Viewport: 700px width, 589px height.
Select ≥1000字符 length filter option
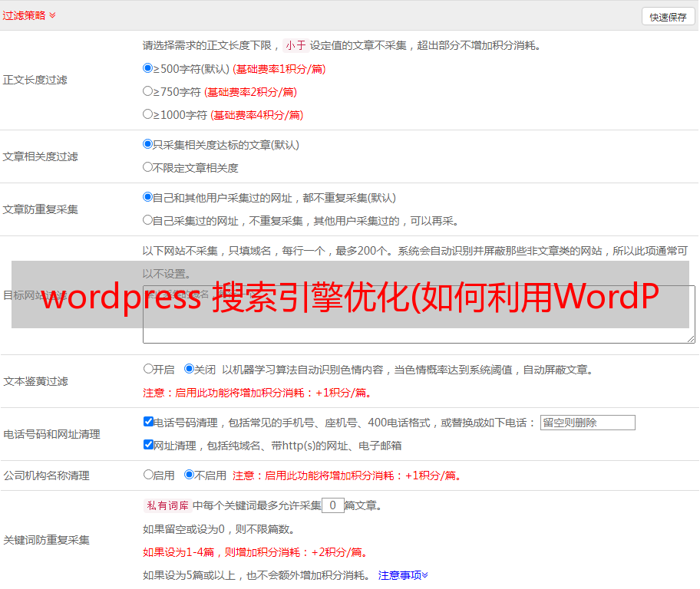[x=148, y=114]
